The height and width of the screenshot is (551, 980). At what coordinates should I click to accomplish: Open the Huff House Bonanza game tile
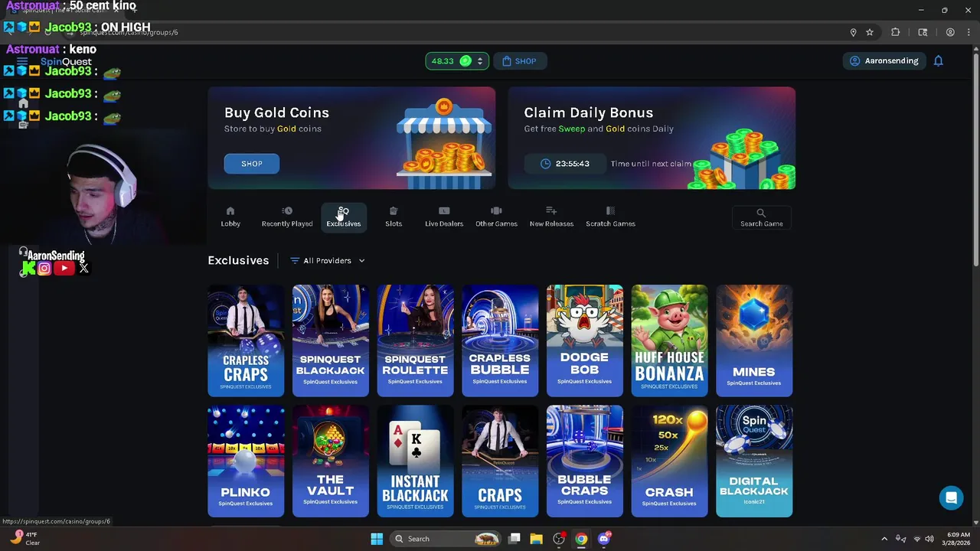pyautogui.click(x=669, y=341)
